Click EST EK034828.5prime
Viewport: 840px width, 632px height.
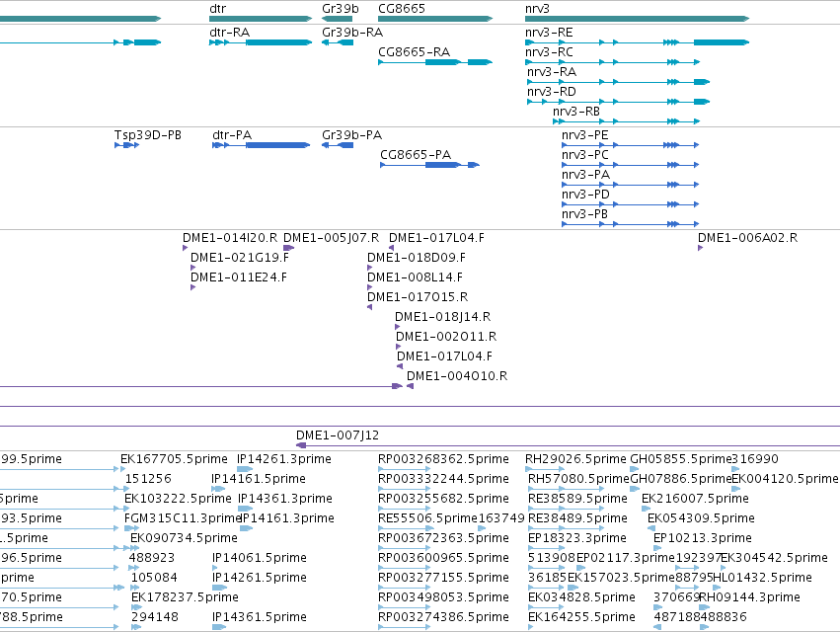(x=581, y=597)
